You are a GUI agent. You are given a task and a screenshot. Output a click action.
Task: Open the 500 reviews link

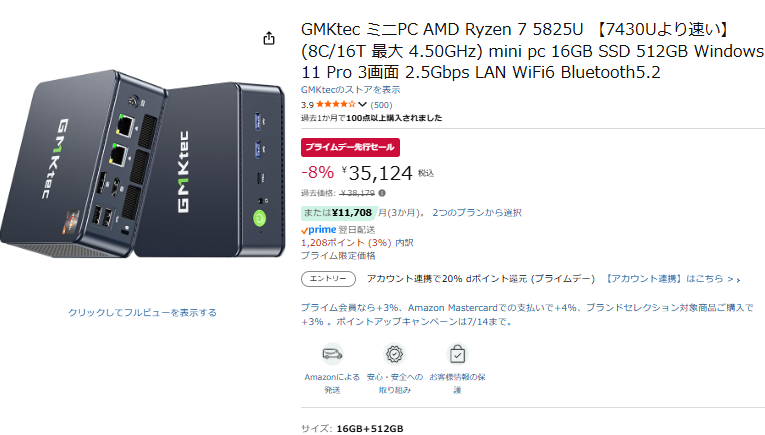[x=381, y=105]
